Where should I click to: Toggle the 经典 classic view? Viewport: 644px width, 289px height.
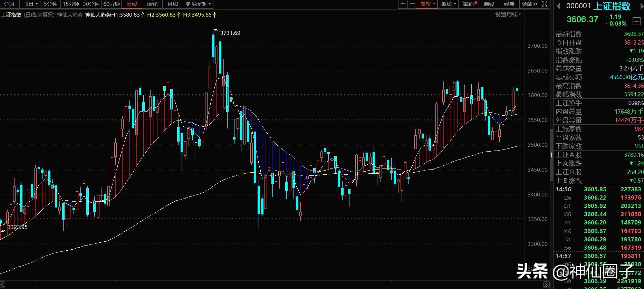[x=509, y=4]
